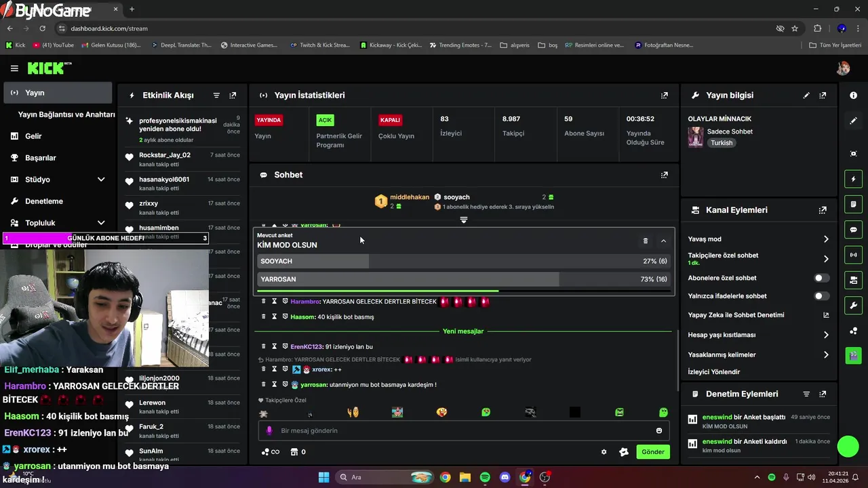The image size is (868, 488).
Task: Click the info icon in the right rail
Action: 853,96
